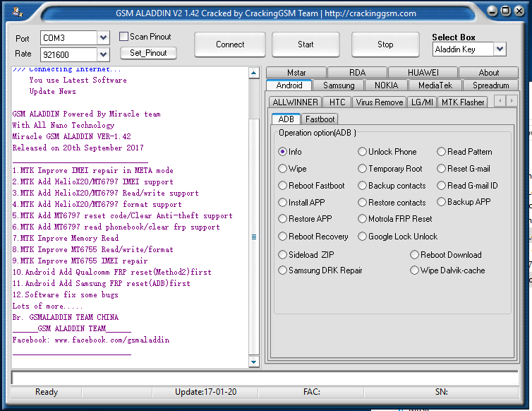
Task: Click the Set_Pinout button
Action: pyautogui.click(x=148, y=53)
